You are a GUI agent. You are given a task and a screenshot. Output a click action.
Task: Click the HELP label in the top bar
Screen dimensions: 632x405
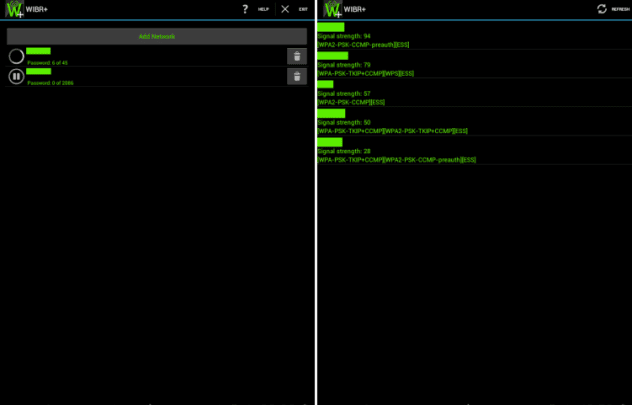point(263,9)
